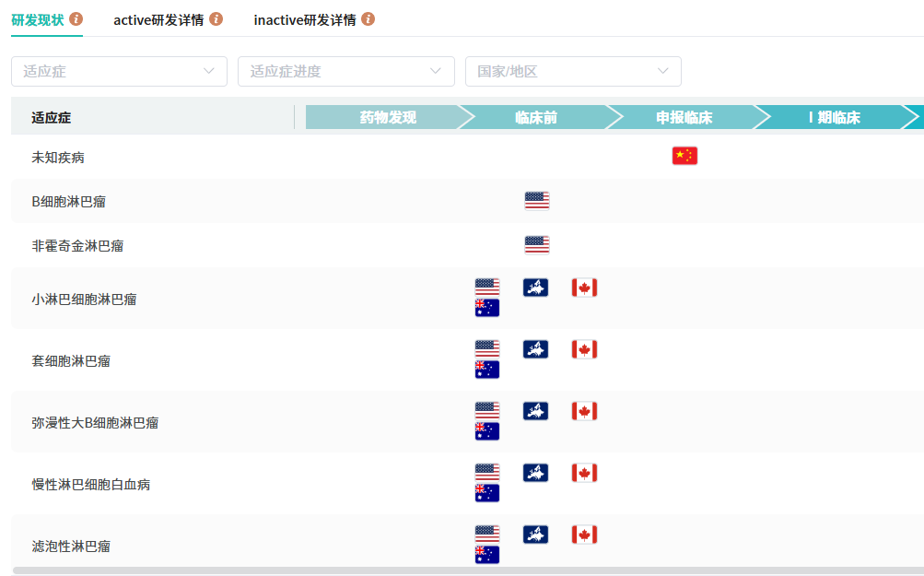Click the Australia flag in 套细胞淋巴瘤 row
924x576 pixels.
coord(487,370)
